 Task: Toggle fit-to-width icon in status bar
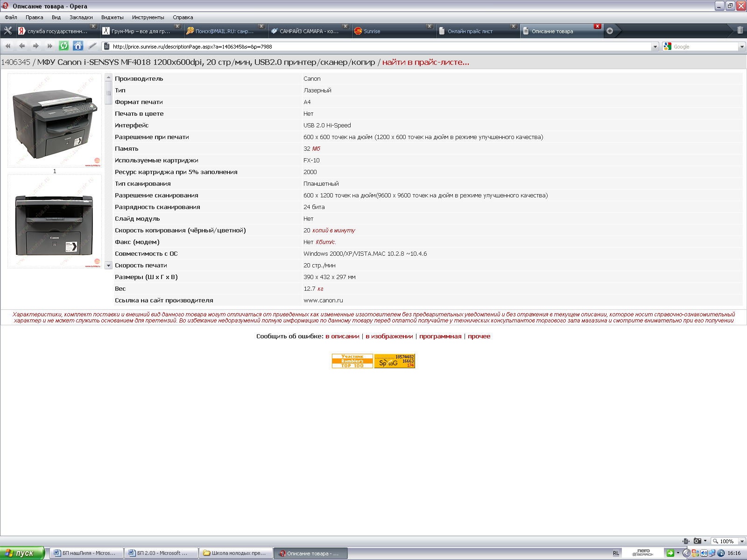point(685,541)
